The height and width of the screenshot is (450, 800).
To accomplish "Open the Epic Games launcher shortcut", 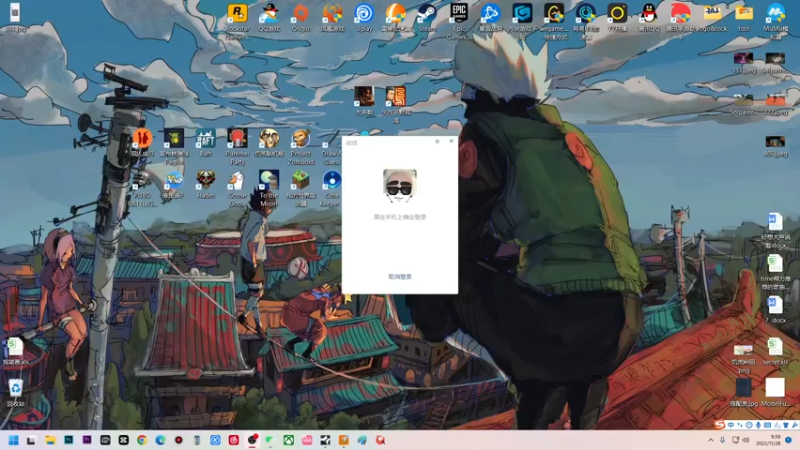I will click(x=459, y=20).
